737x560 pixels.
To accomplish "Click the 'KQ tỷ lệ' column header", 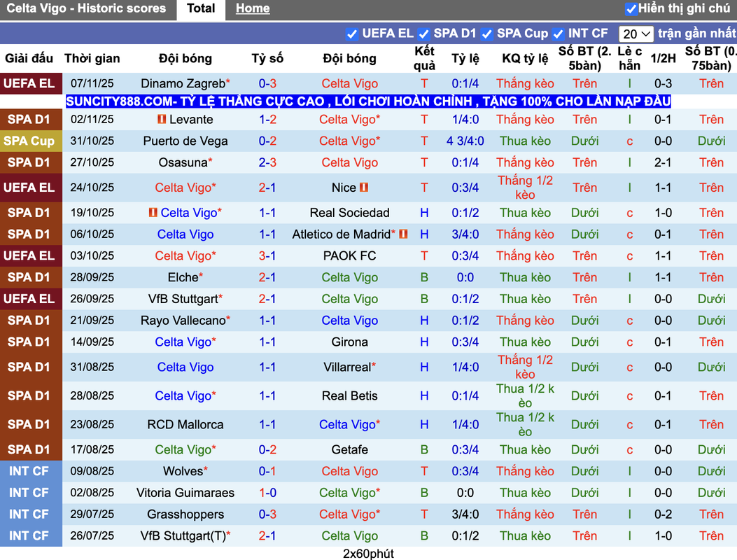I will coord(525,58).
